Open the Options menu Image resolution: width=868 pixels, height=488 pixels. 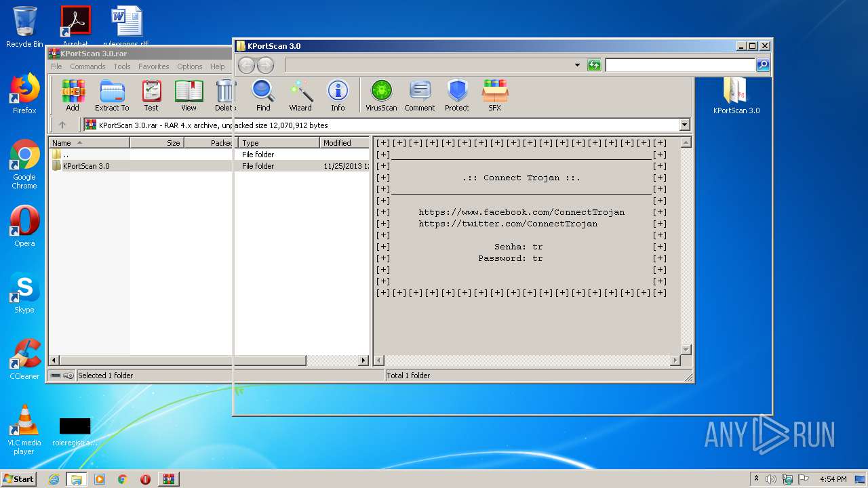click(x=190, y=66)
